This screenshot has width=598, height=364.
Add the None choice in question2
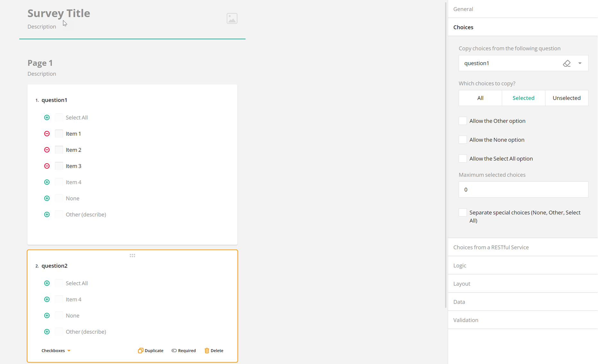(x=47, y=315)
